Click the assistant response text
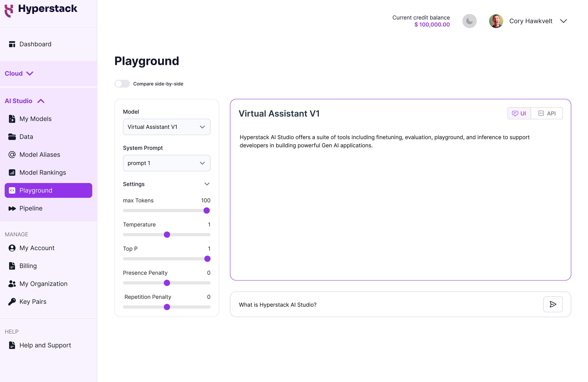Viewport: 588px width, 382px height. pos(384,141)
